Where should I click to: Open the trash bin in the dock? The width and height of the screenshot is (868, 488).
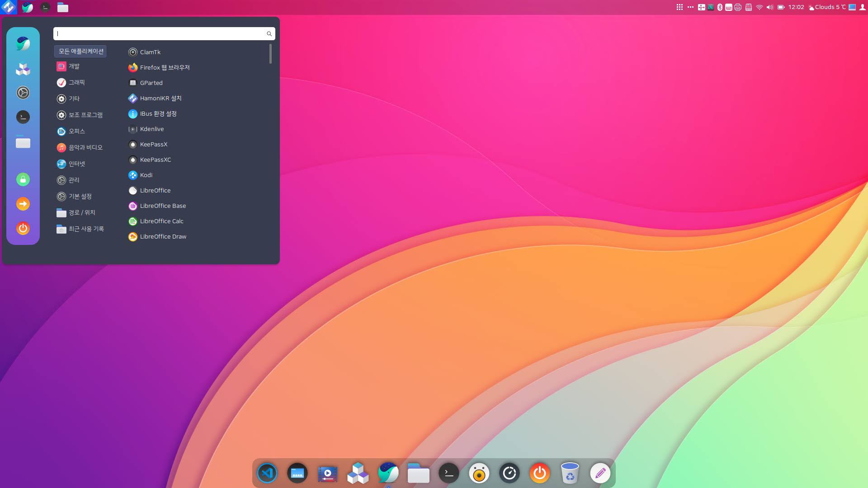pos(570,473)
